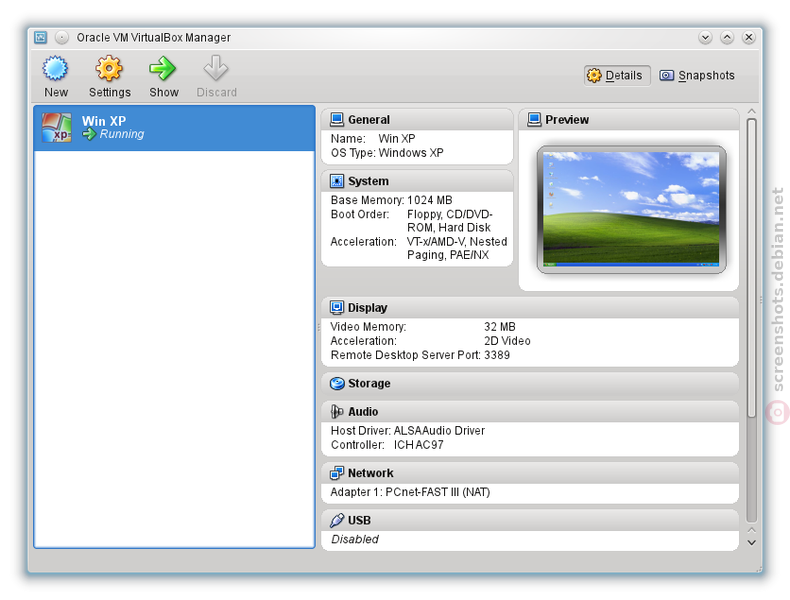The height and width of the screenshot is (600, 790).
Task: Maximize the VirtualBox Manager window
Action: (x=727, y=38)
